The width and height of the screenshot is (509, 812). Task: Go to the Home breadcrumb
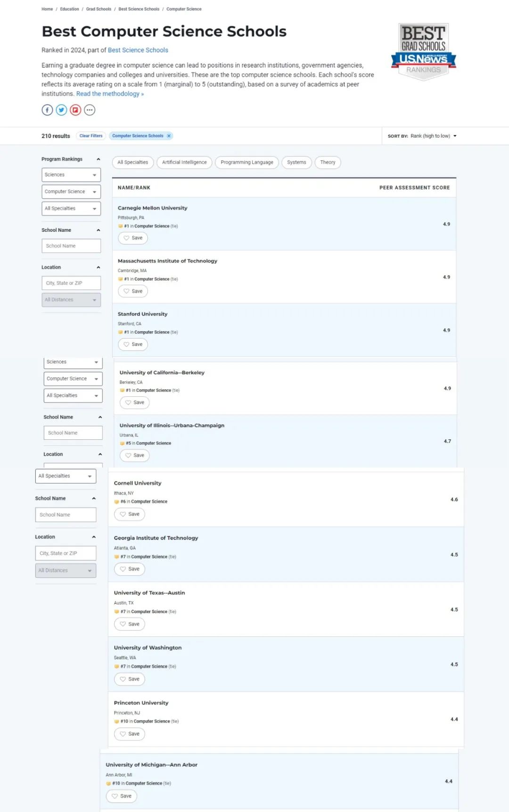[47, 9]
